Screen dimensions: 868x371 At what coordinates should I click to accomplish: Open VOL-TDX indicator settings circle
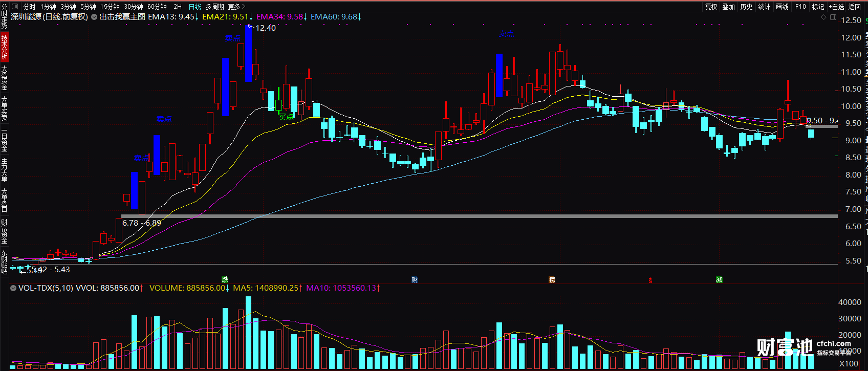coord(13,288)
